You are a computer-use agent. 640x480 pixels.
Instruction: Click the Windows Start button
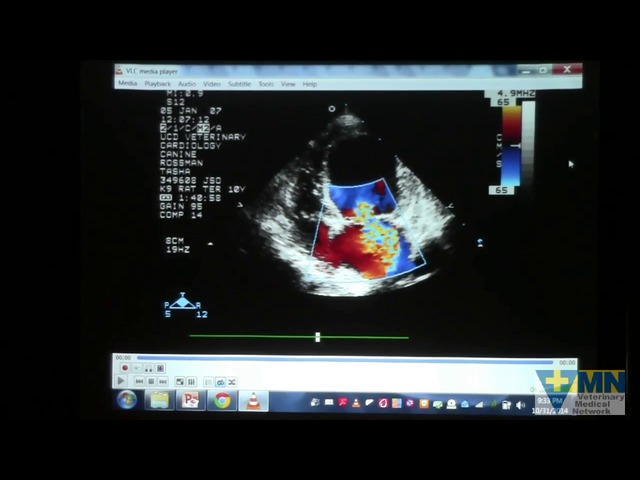click(127, 401)
